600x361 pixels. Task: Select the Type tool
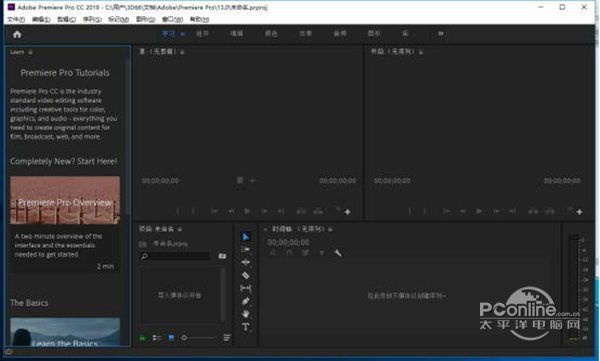246,327
